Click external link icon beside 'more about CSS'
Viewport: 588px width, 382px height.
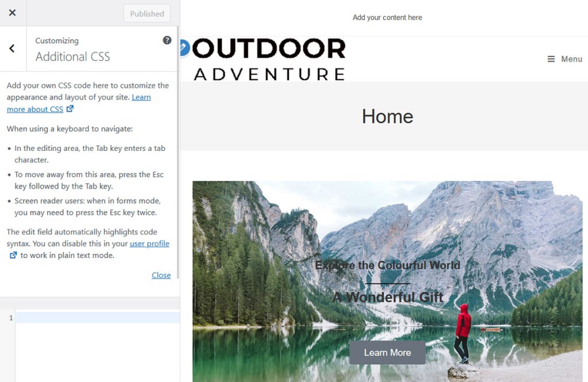tap(70, 108)
